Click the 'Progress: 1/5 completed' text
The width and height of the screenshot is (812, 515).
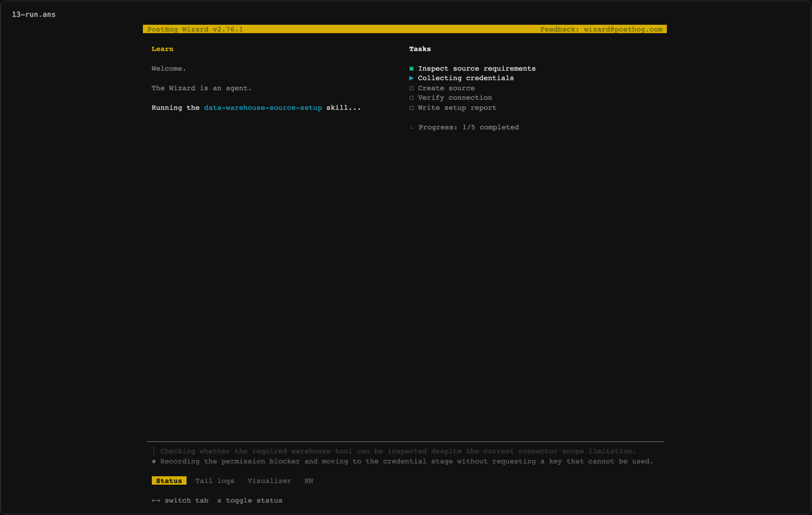tap(469, 127)
